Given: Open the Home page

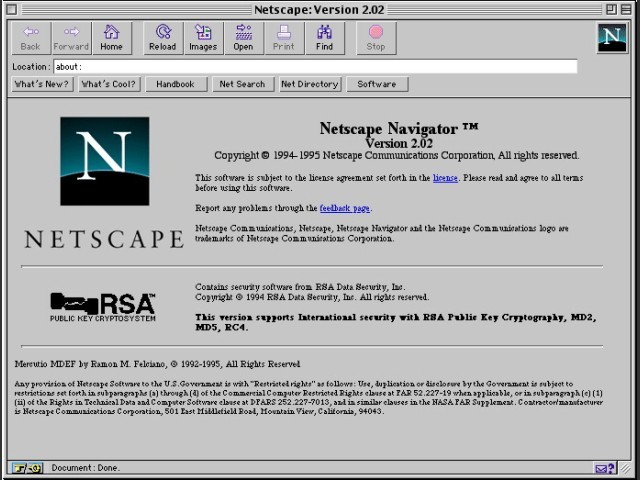Looking at the screenshot, I should [112, 38].
